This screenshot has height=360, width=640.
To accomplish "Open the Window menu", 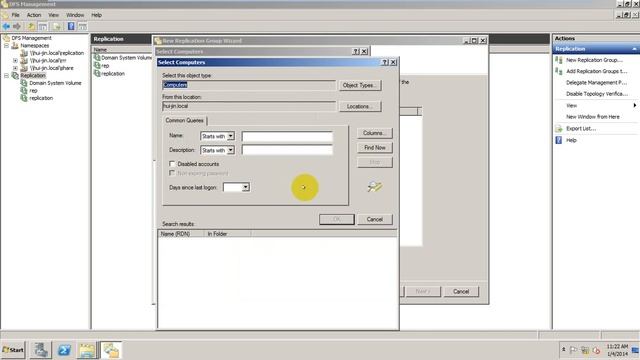I will pyautogui.click(x=75, y=15).
